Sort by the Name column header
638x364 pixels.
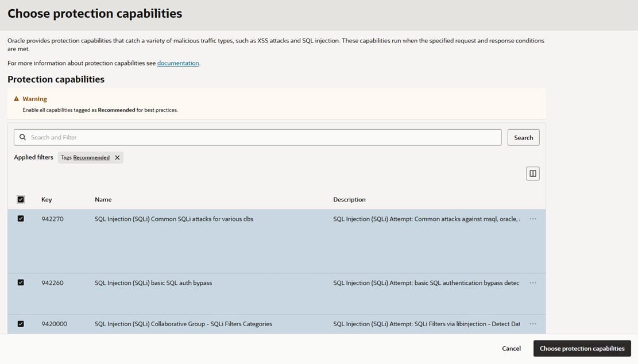(103, 200)
